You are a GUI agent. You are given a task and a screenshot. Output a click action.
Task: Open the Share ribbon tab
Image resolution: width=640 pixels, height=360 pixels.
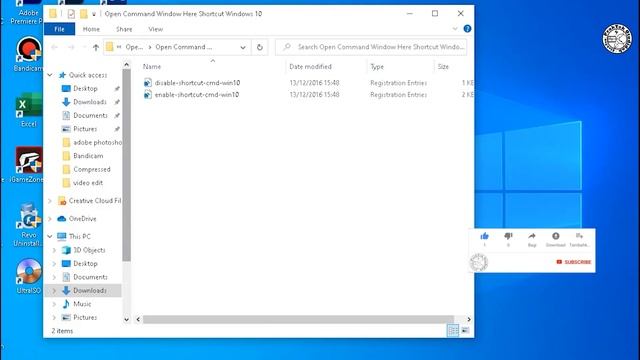124,29
